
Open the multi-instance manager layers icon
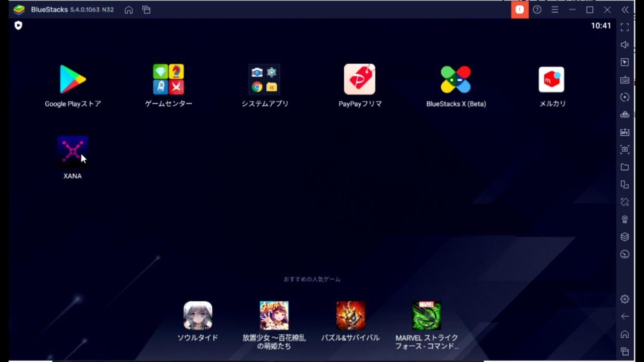pos(625,237)
